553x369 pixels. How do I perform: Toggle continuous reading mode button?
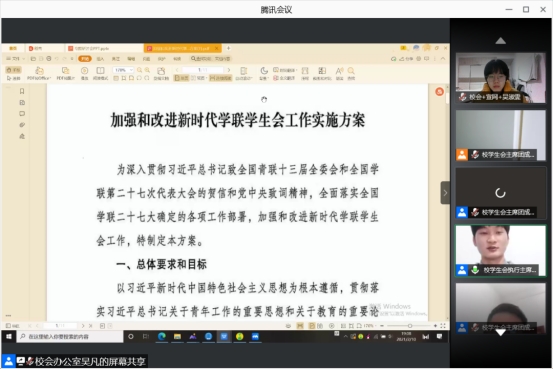[220, 78]
